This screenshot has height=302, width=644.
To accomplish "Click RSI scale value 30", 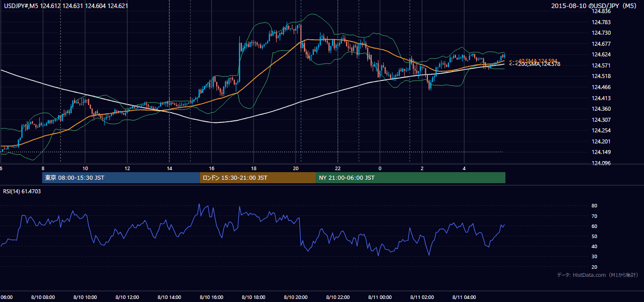I will point(594,257).
